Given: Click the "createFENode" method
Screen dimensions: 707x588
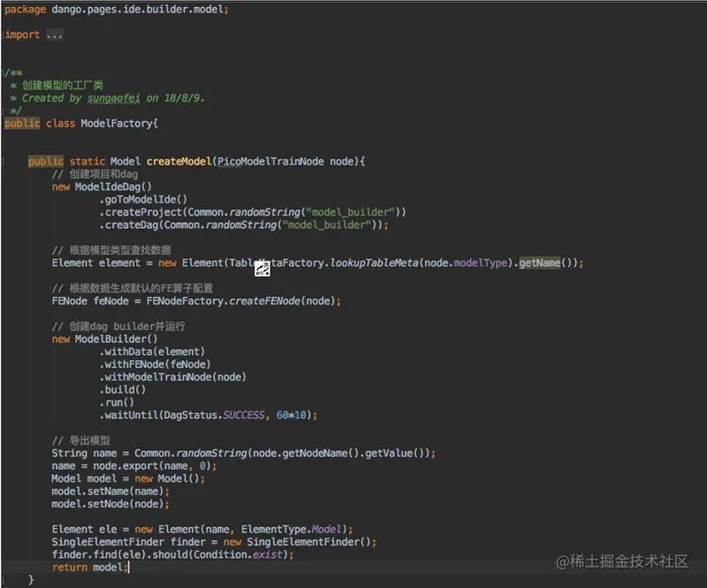Looking at the screenshot, I should [264, 301].
